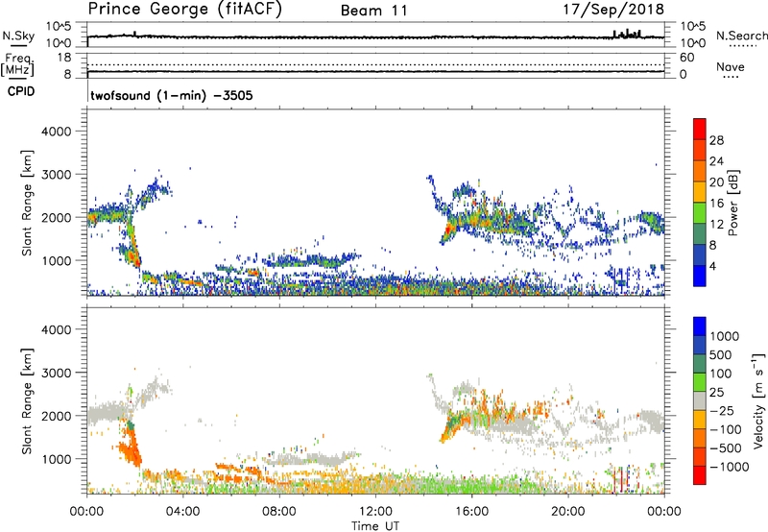Click the '18' frequency axis tick
The height and width of the screenshot is (532, 768).
[x=64, y=58]
